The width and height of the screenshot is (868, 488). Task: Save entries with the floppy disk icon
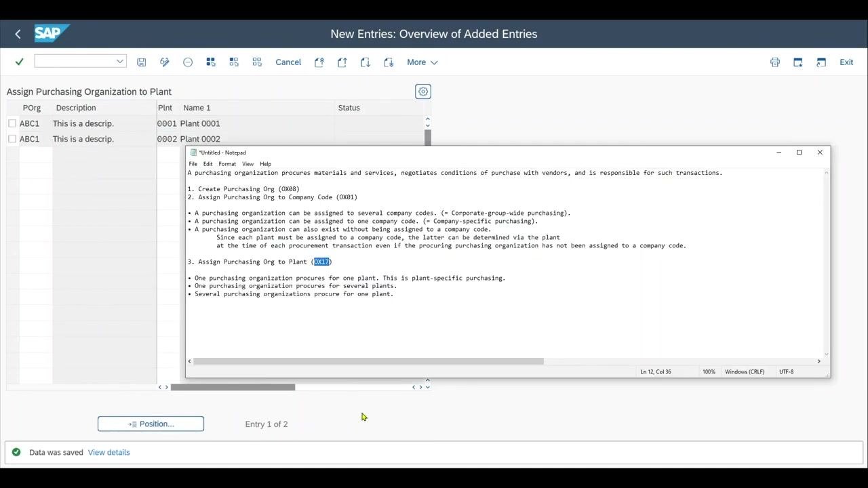click(x=141, y=62)
